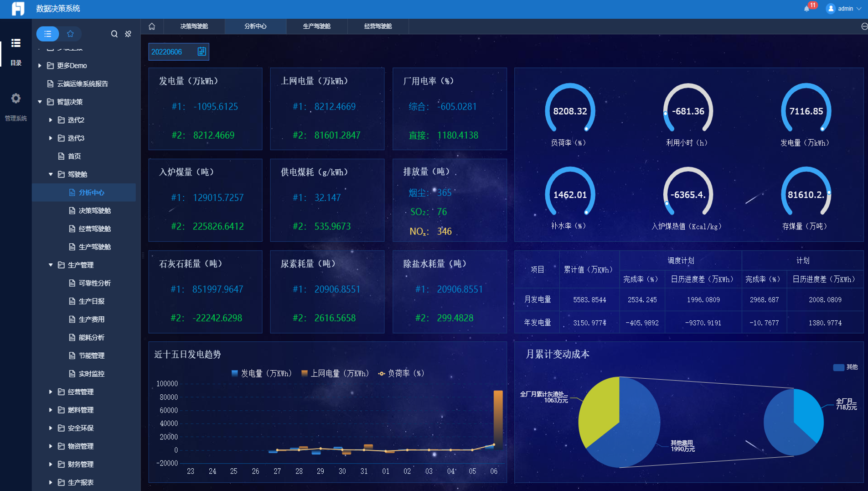Open the calendar date picker icon
Viewport: 868px width, 491px height.
(x=201, y=52)
